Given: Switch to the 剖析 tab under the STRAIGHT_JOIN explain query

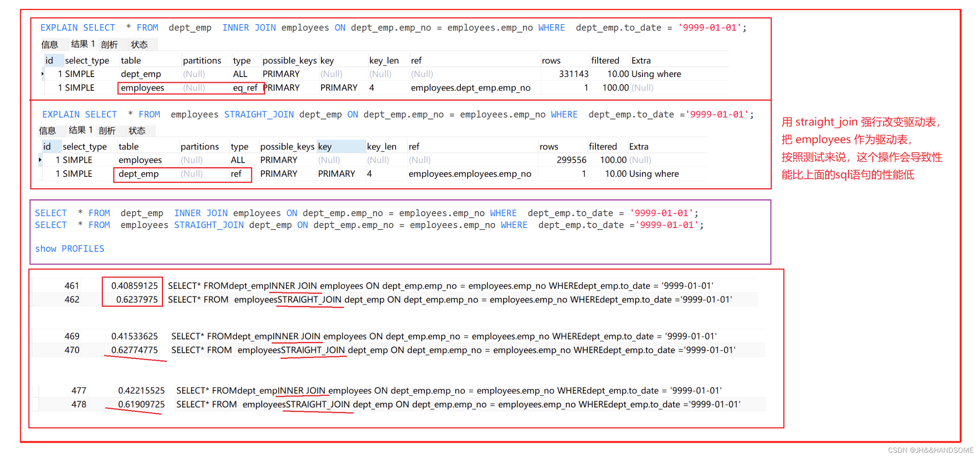Looking at the screenshot, I should [x=107, y=131].
